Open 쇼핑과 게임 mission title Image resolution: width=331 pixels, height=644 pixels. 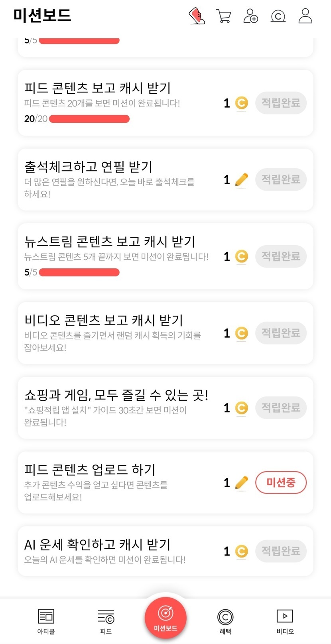coord(116,395)
